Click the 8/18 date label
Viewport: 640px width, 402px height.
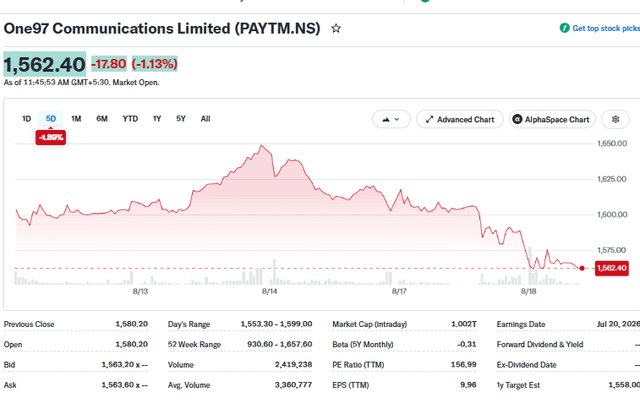(529, 291)
